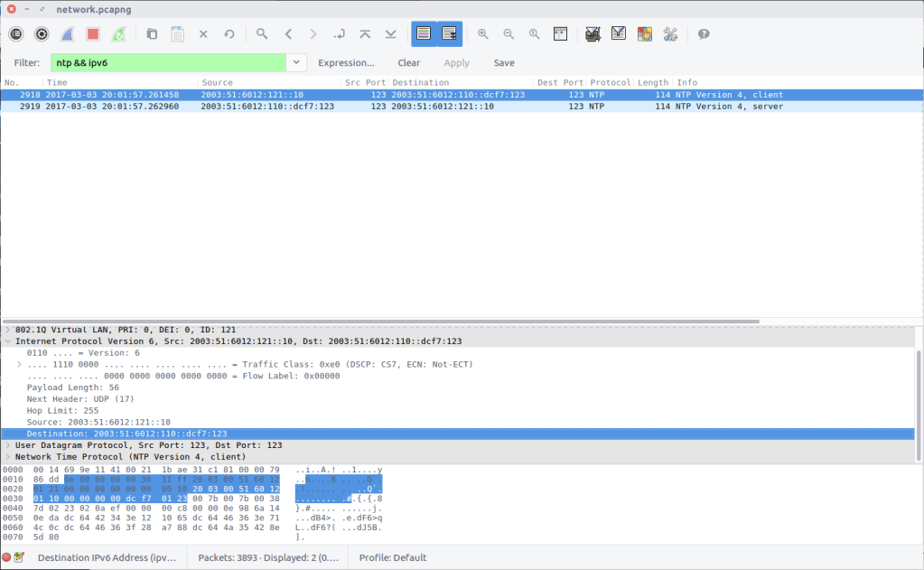Zoom in on packet text

[x=483, y=34]
